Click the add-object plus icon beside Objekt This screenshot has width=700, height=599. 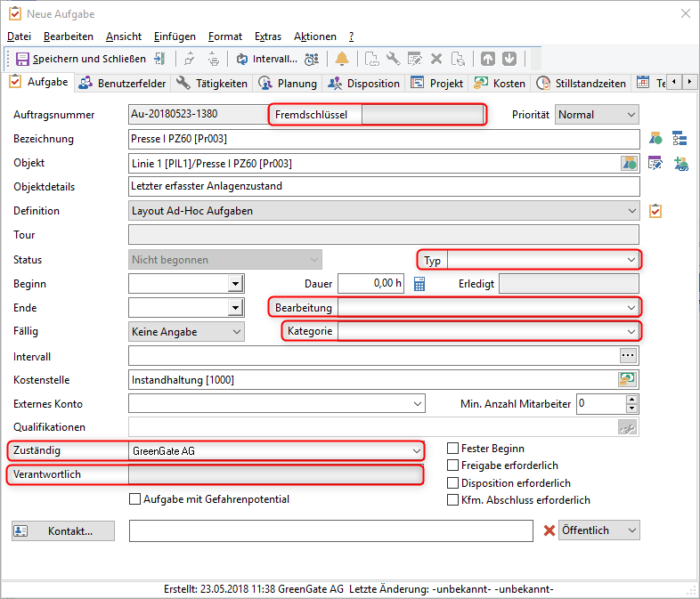pos(680,164)
